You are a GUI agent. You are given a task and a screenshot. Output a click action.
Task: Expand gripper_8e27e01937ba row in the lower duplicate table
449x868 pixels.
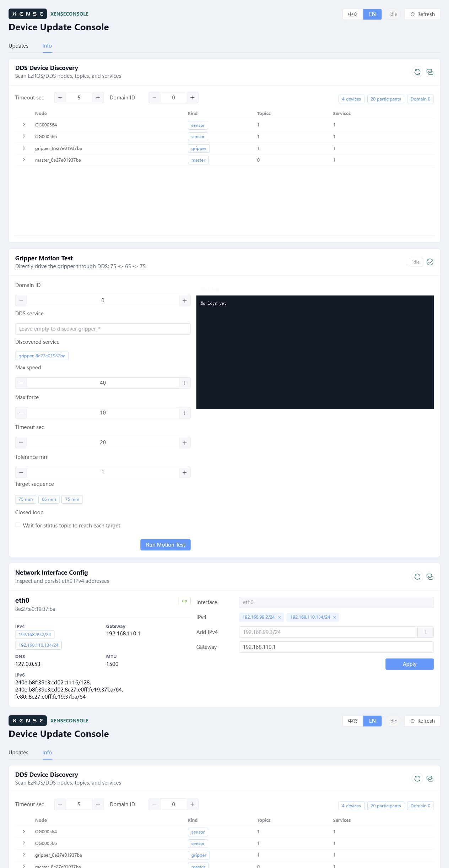pos(24,855)
